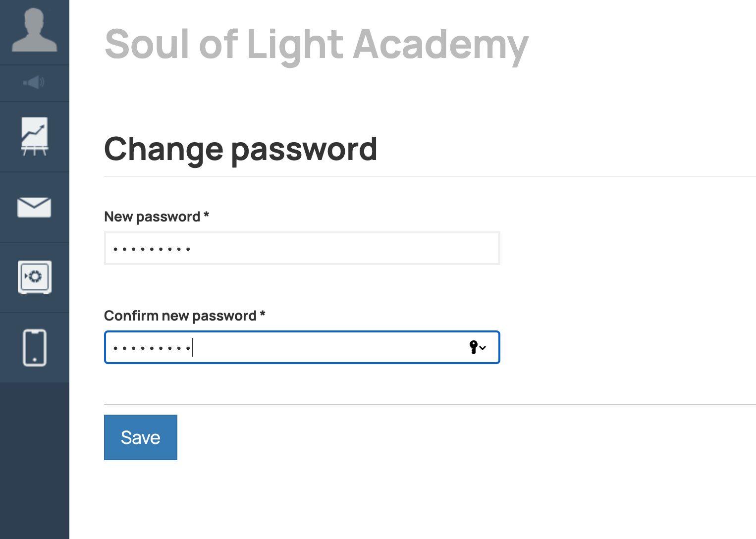Open the user profile silhouette icon
756x539 pixels.
click(x=34, y=31)
